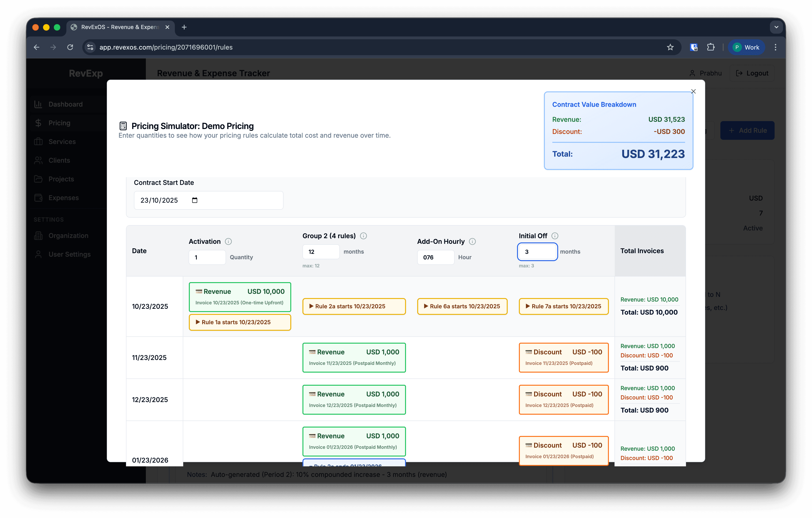Click the Group 2 rules info icon

click(364, 236)
